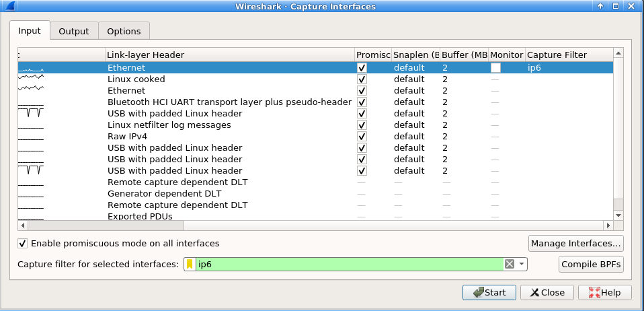Viewport: 644px width, 311px height.
Task: Select the Exported PDUs row
Action: (x=315, y=216)
